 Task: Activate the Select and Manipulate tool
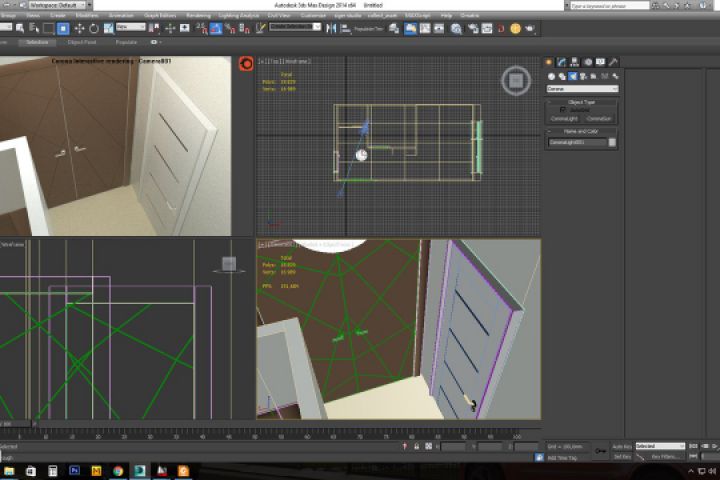[170, 28]
